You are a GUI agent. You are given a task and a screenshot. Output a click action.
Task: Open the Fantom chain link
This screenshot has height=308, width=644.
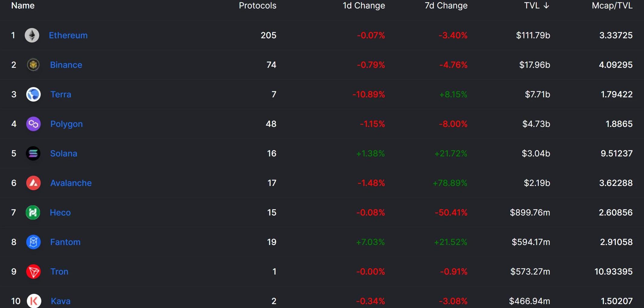click(65, 242)
